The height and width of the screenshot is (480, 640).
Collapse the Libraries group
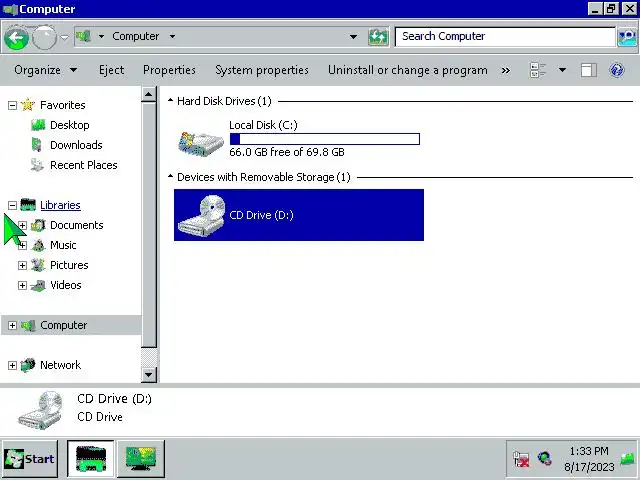[x=12, y=205]
